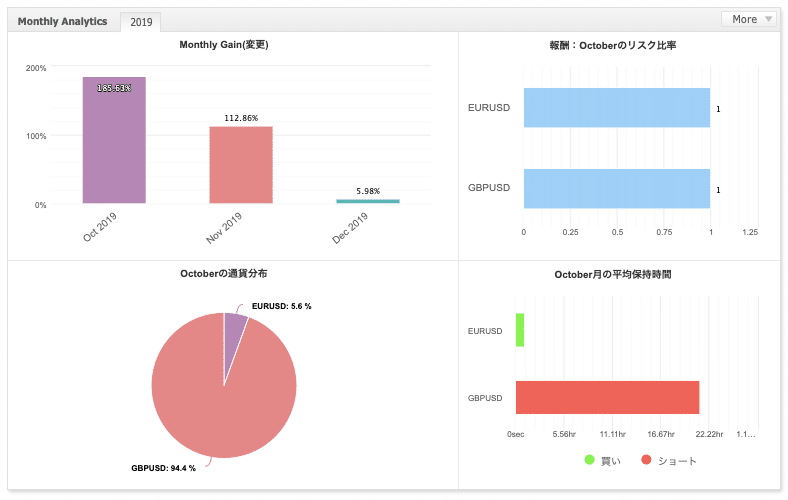Click EURUSD label in risk ratio chart

tap(489, 108)
